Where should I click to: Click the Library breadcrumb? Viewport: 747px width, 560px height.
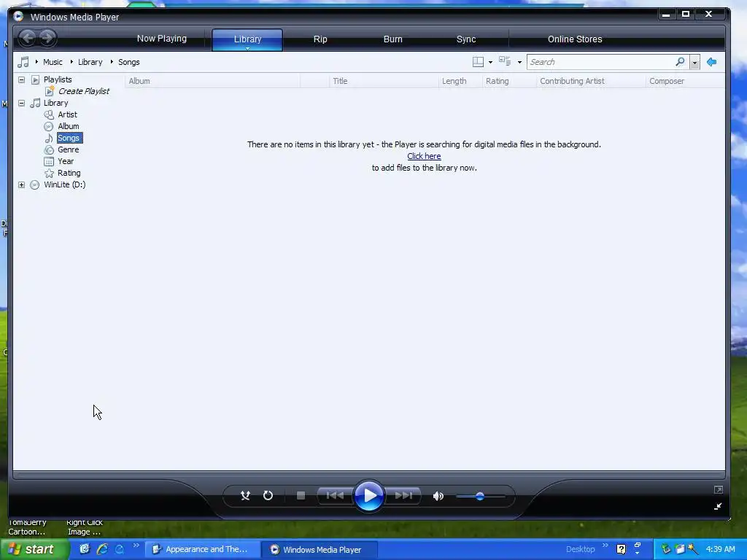tap(90, 62)
